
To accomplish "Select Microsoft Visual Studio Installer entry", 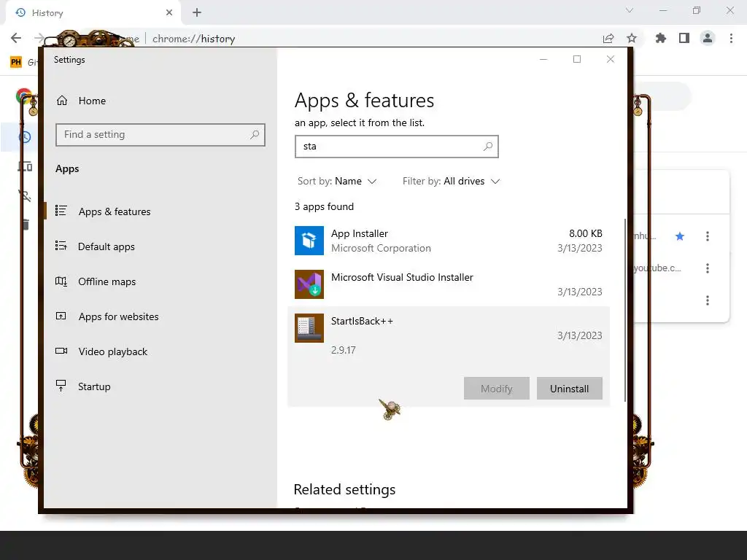I will point(449,284).
